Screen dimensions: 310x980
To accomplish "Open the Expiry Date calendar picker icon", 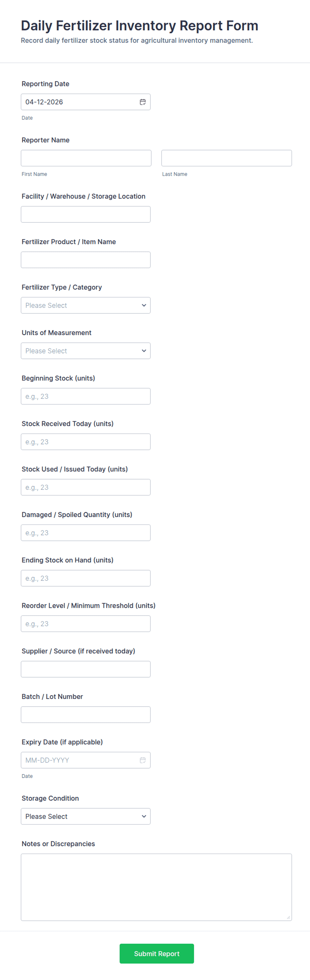I will click(143, 760).
